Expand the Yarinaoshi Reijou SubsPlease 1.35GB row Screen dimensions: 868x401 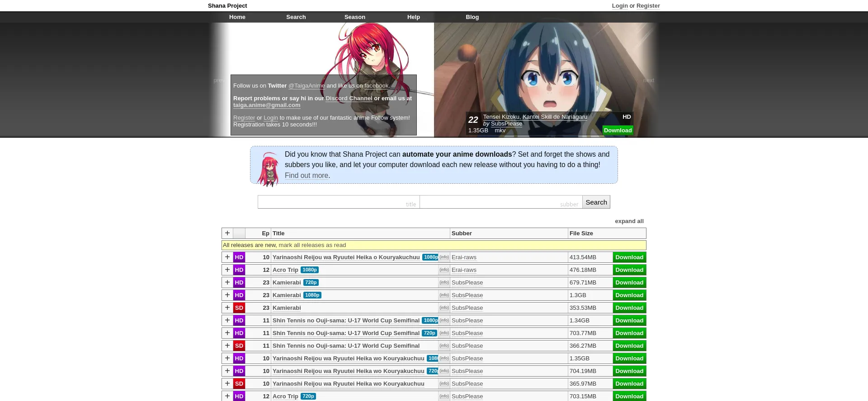(227, 358)
